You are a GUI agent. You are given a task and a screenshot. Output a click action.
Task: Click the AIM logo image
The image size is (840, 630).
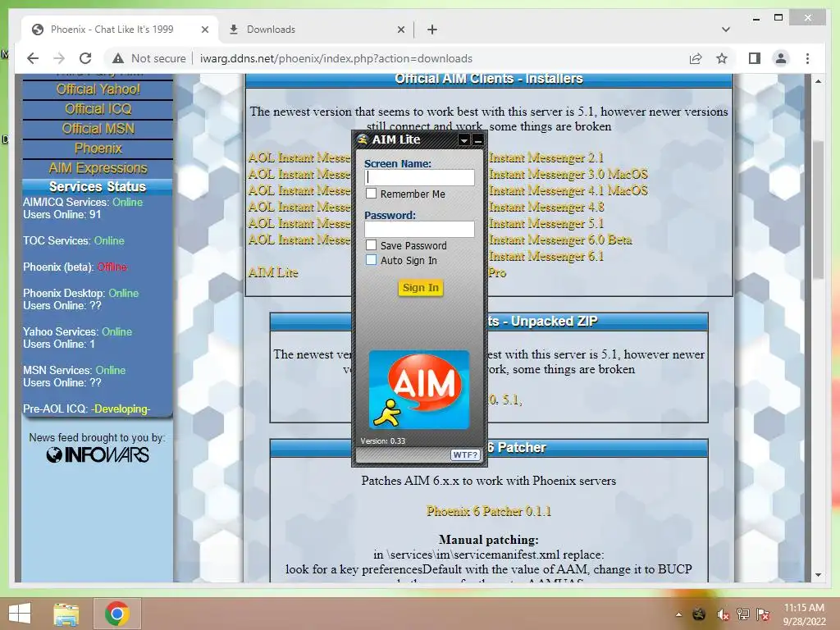click(x=419, y=390)
